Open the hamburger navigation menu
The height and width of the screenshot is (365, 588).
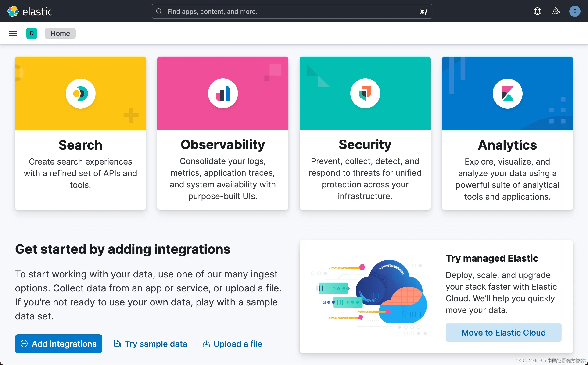(13, 33)
